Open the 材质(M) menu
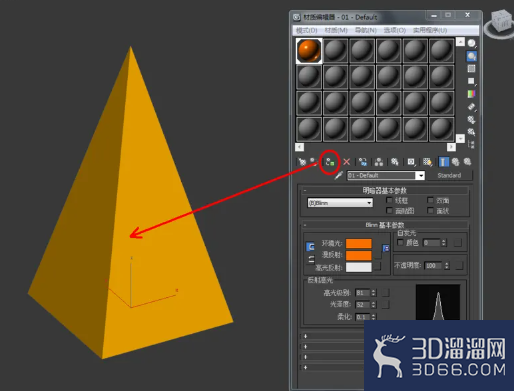Viewport: 514px width, 391px height. (336, 31)
